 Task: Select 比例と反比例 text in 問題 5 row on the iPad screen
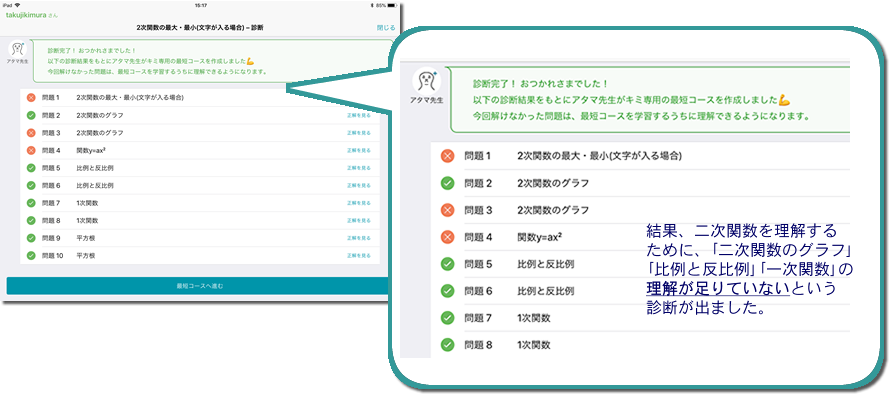point(95,168)
